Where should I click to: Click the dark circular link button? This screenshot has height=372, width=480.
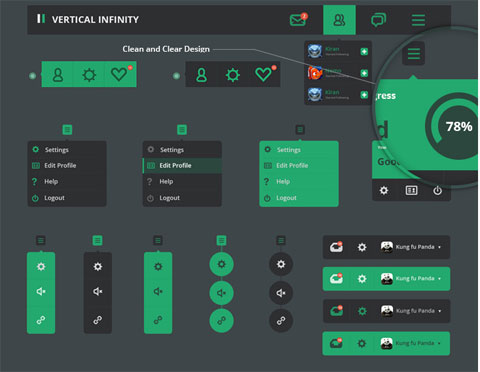[x=281, y=321]
